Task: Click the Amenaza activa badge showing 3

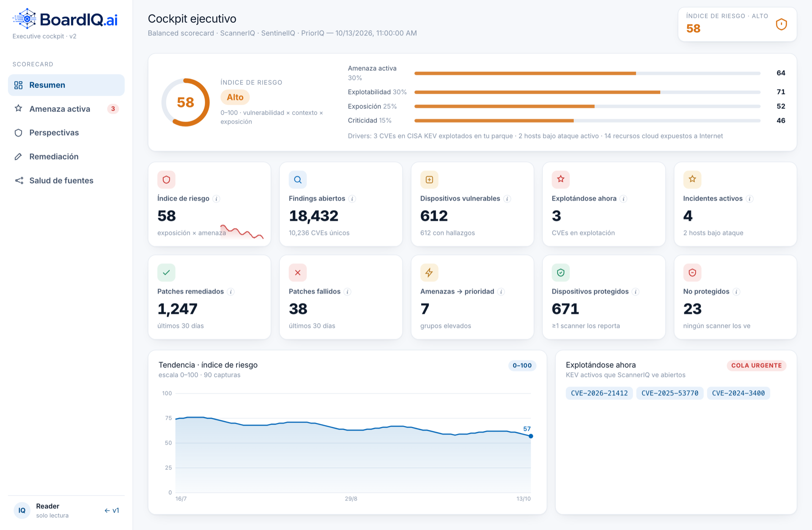Action: pos(113,109)
